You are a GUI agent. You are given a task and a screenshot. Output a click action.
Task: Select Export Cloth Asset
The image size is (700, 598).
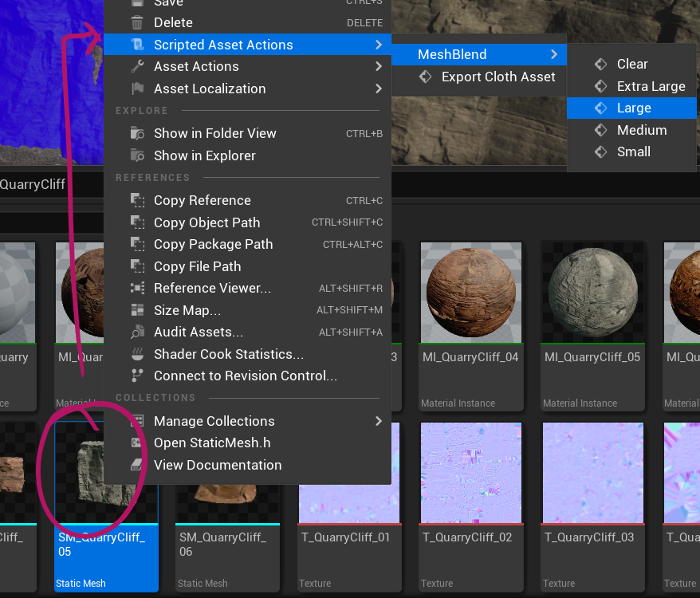[479, 77]
